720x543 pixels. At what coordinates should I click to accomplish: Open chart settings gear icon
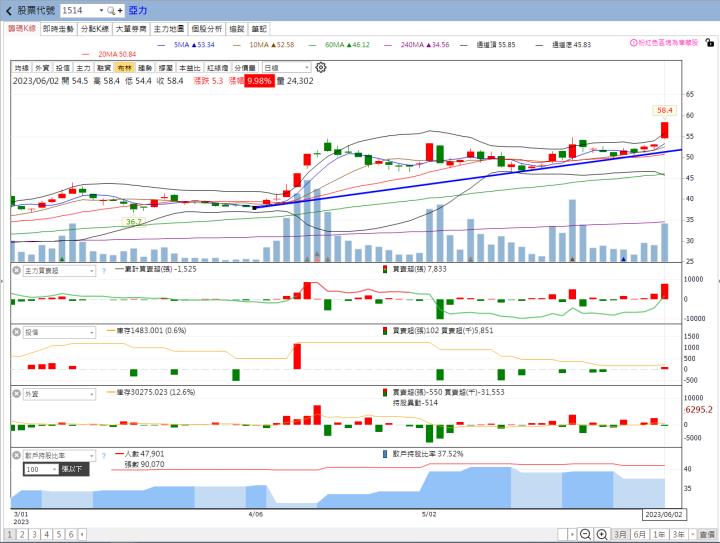321,67
